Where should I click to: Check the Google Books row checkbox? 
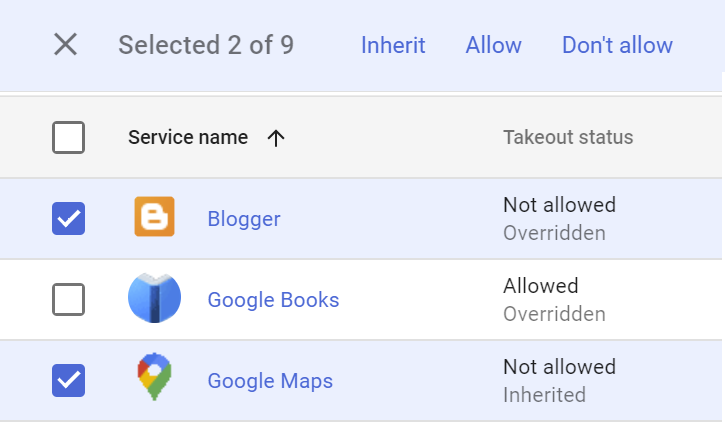68,299
